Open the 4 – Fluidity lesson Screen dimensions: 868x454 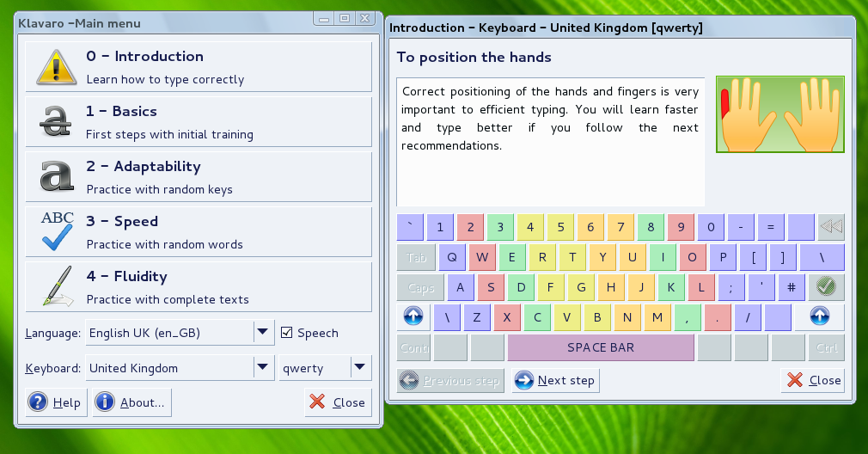pyautogui.click(x=199, y=287)
